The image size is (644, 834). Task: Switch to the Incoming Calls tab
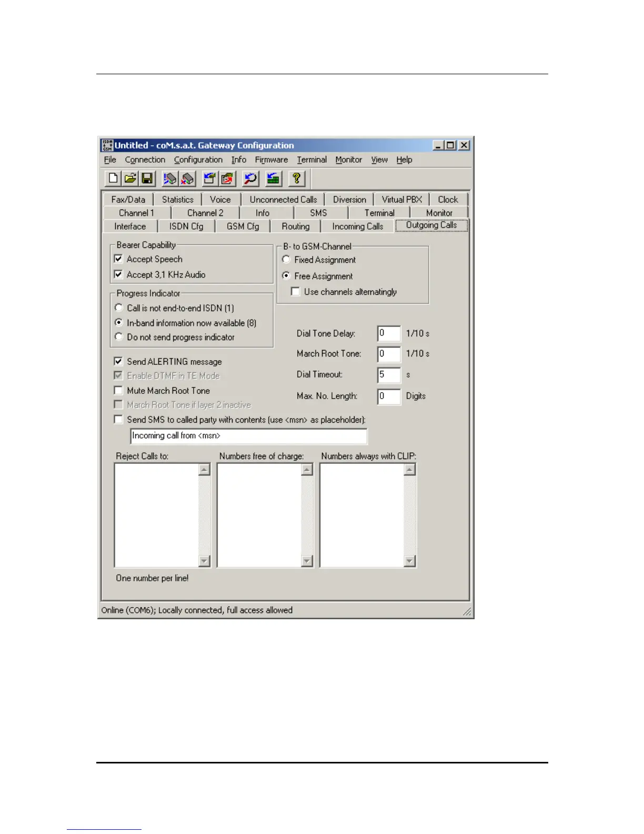coord(358,226)
